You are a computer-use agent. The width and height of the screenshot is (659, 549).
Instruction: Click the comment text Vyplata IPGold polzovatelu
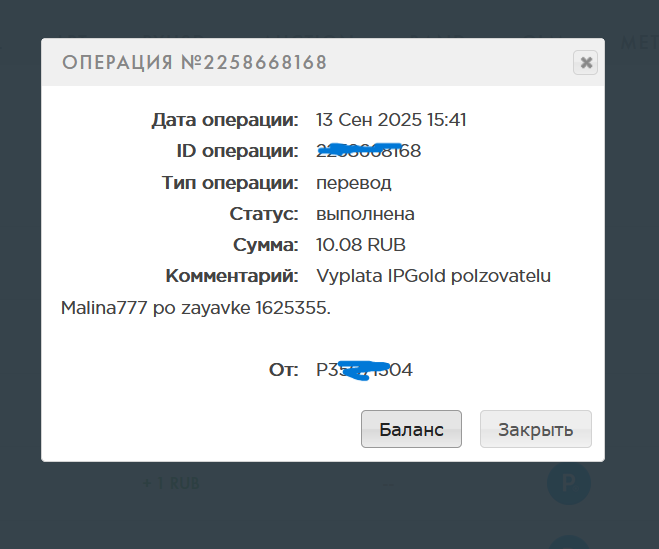coord(433,276)
